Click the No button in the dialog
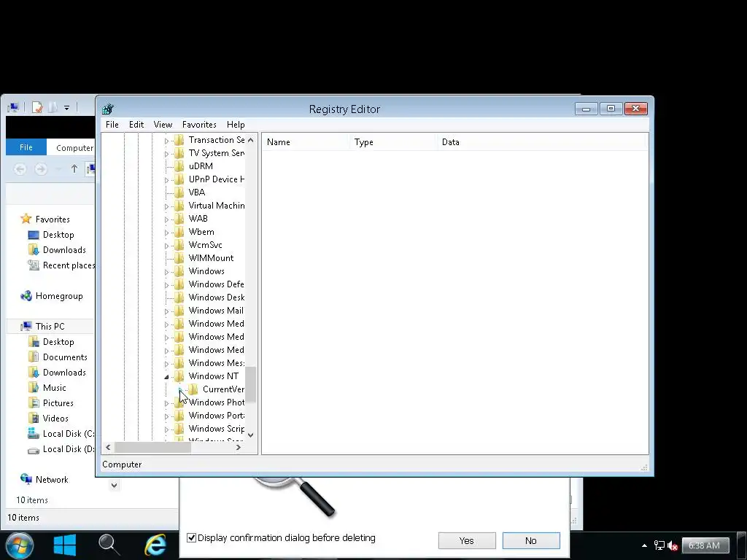747x560 pixels. click(531, 540)
